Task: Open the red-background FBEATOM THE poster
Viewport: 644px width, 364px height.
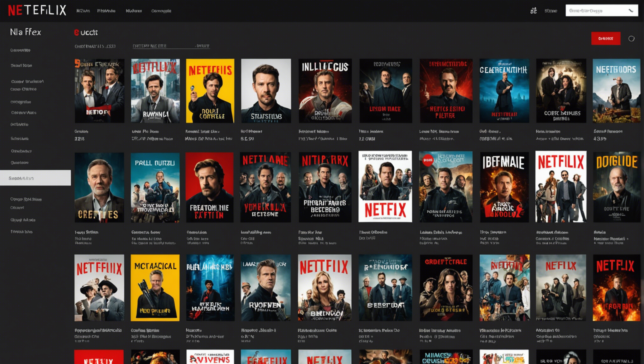Action: point(210,187)
